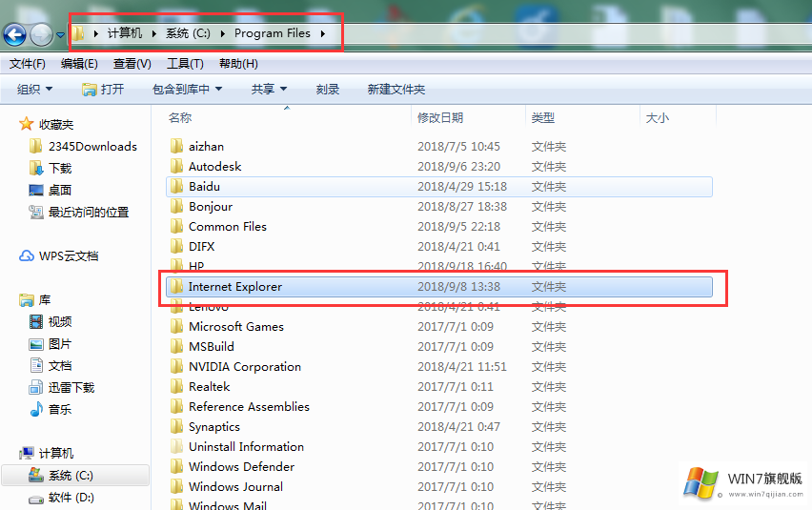Click the 软件 (D:) drive icon
The image size is (812, 510).
tap(35, 499)
